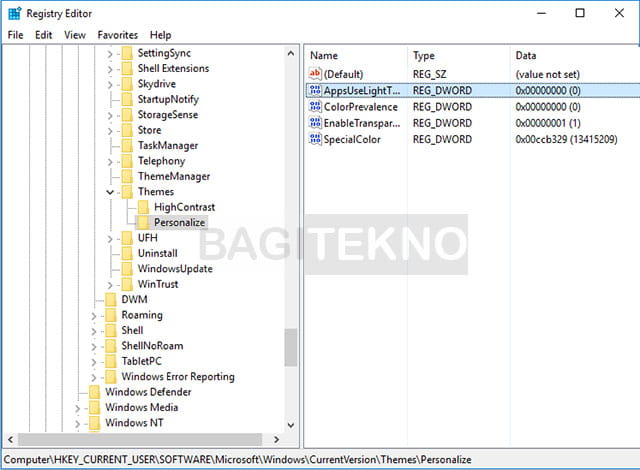Minimize the Registry Editor window
This screenshot has width=640, height=470.
541,13
